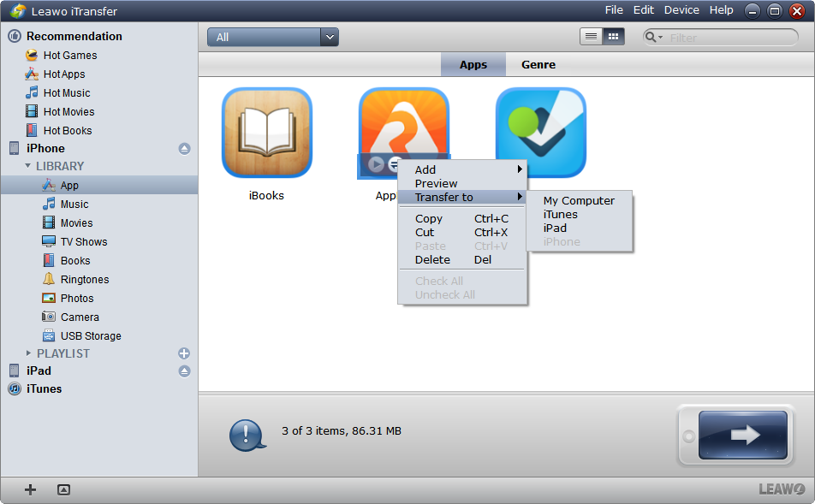
Task: Open Transfer to submenu
Action: (462, 197)
